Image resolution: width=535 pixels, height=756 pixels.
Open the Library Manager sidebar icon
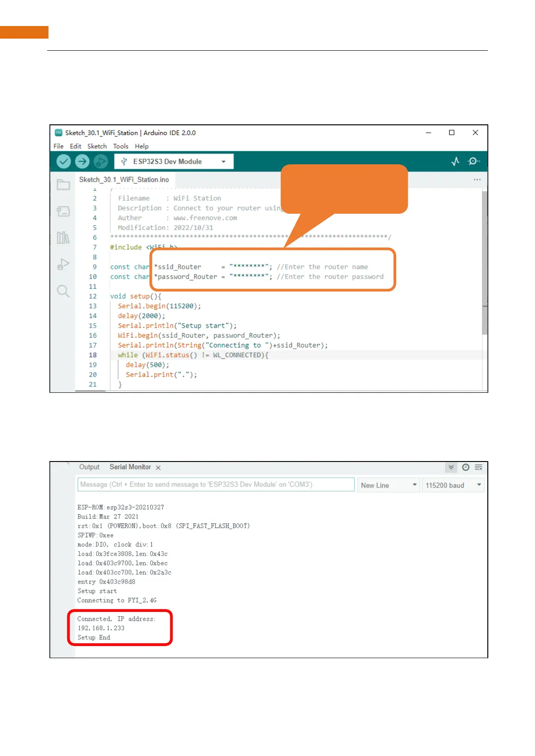click(63, 237)
